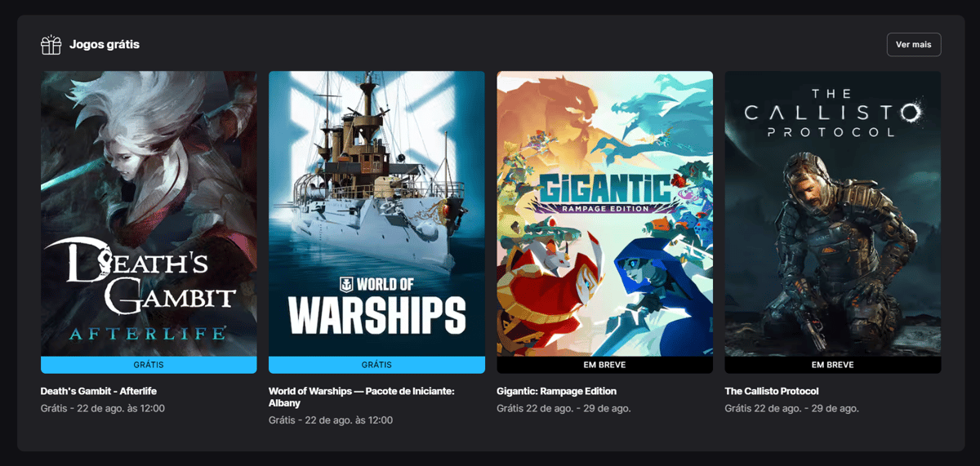Follow the Gigantic: Rampage Edition title link

click(x=557, y=391)
